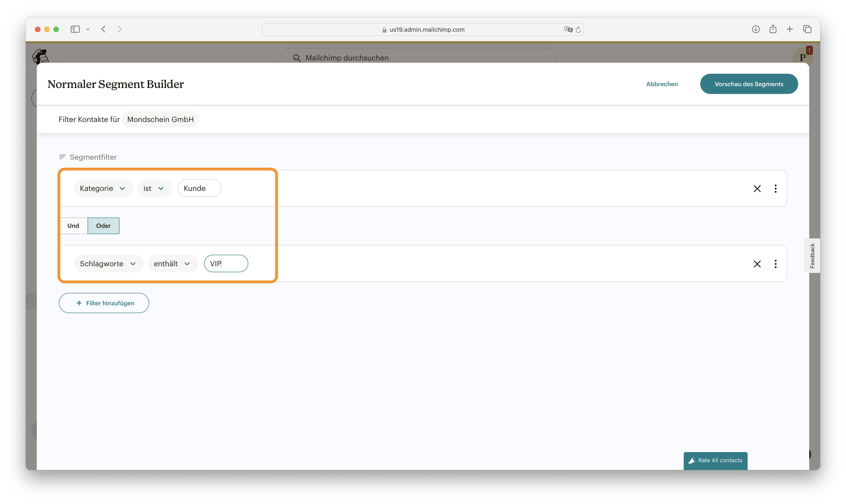Toggle the Safari sidebar icon
The image size is (846, 504).
(75, 29)
